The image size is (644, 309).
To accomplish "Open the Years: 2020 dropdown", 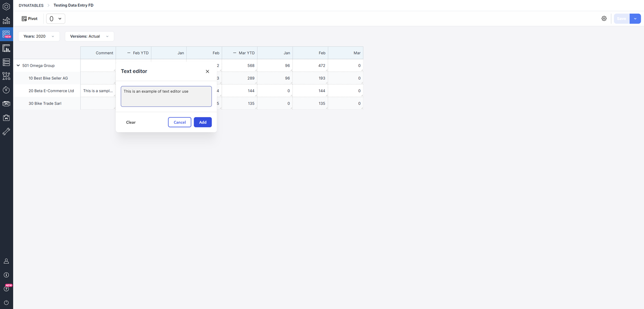I will [38, 36].
